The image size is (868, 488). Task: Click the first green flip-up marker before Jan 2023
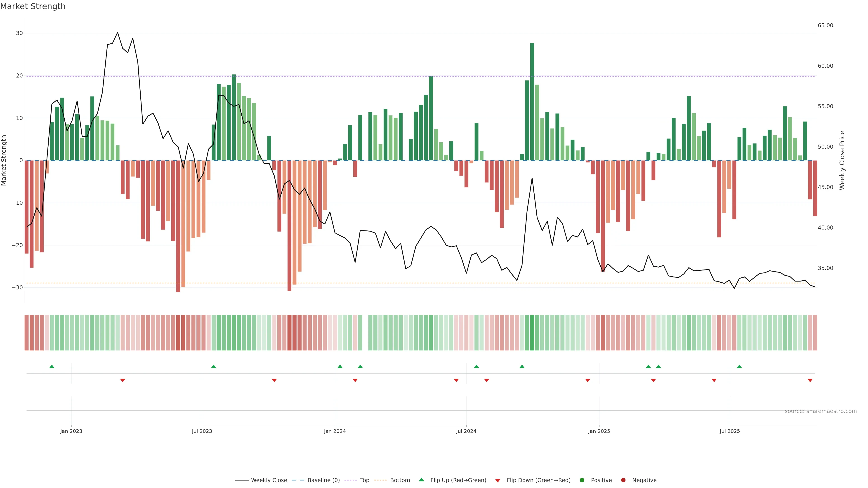[52, 366]
